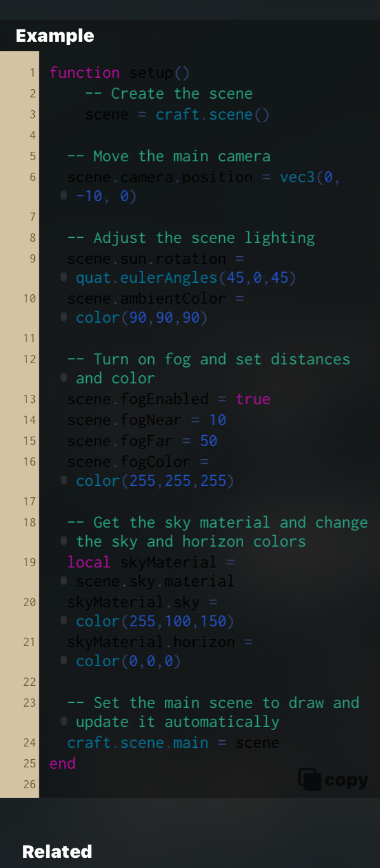Click the wrap marker before 'update it automatically'
Viewport: 380px width, 868px height.
[x=63, y=721]
